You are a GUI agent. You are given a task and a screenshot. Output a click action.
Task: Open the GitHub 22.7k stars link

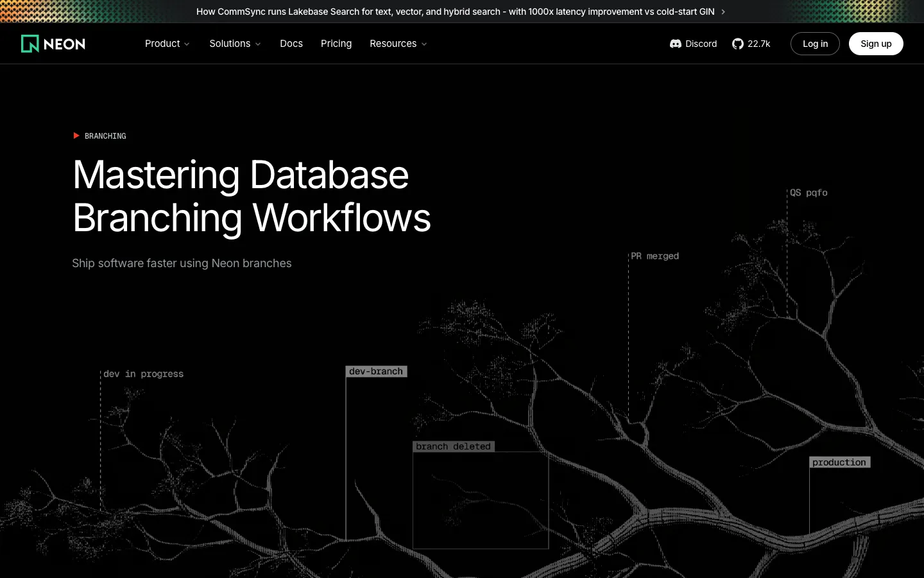click(751, 44)
